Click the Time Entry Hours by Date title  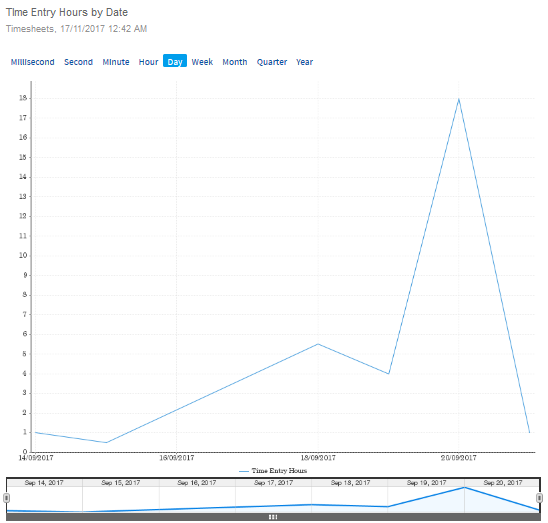(x=67, y=12)
